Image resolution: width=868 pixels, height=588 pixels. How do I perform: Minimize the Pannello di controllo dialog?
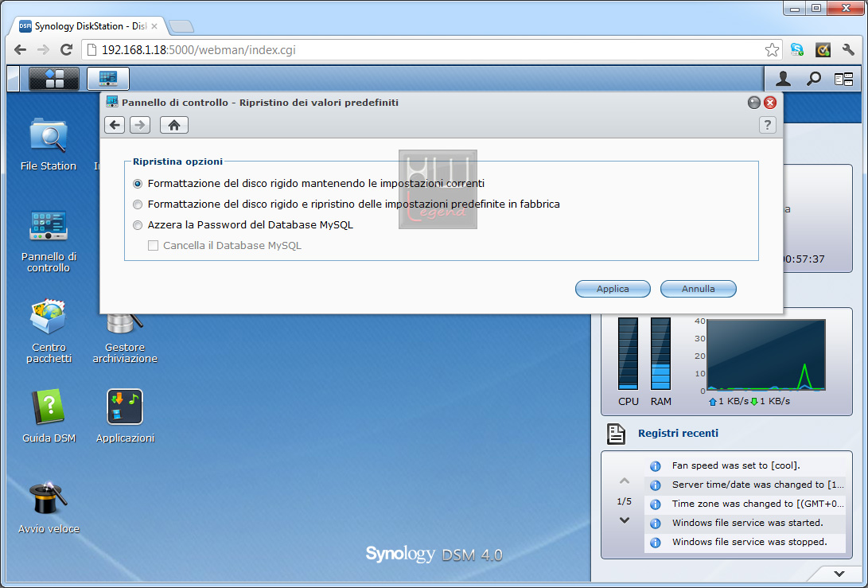coord(754,103)
